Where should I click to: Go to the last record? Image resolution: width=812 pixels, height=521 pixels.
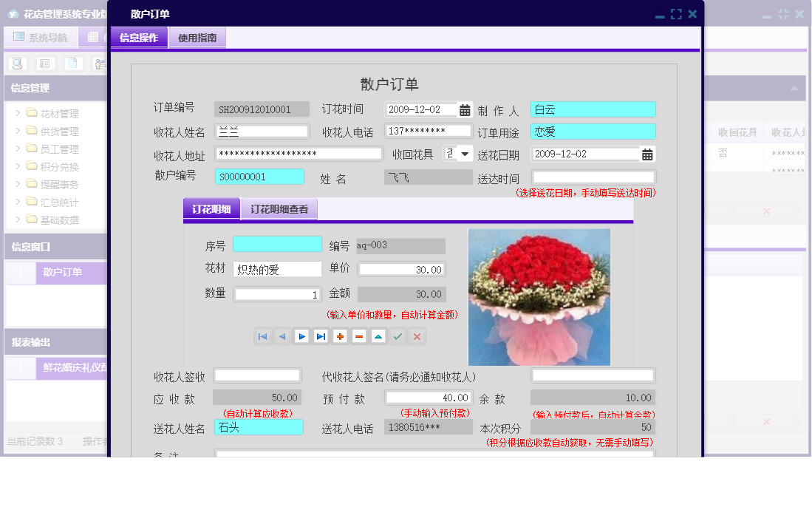[321, 336]
